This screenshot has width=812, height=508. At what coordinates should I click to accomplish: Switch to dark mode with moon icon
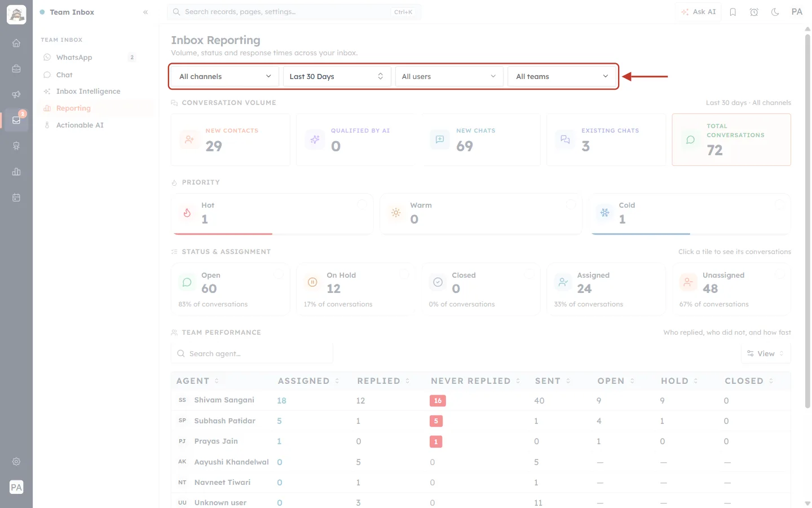tap(775, 12)
